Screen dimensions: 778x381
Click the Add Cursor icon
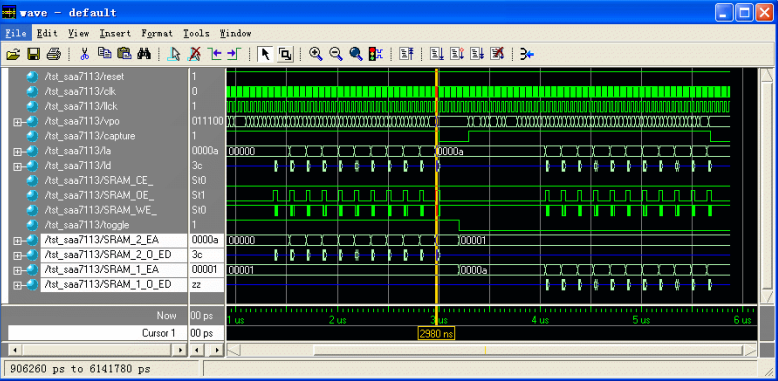(x=175, y=54)
